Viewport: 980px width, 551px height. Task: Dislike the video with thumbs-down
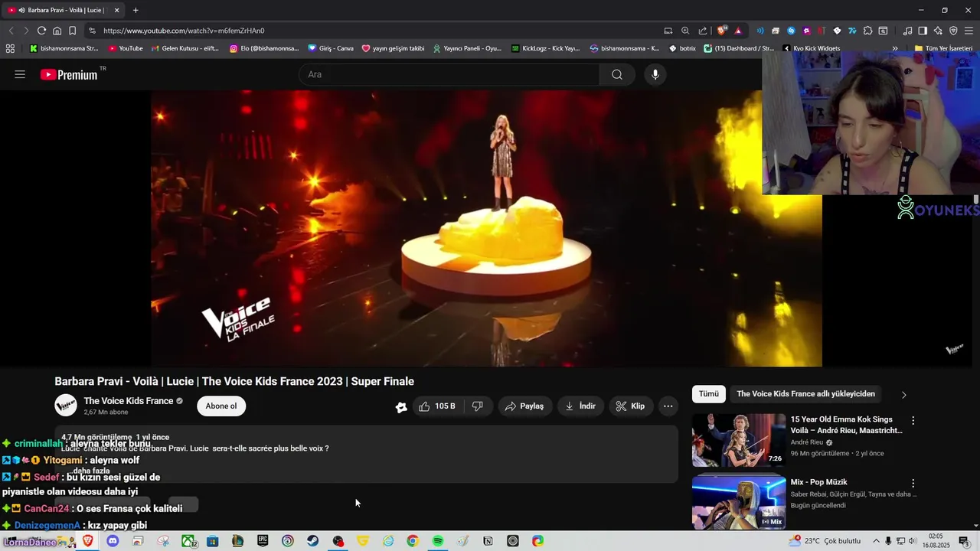(477, 406)
